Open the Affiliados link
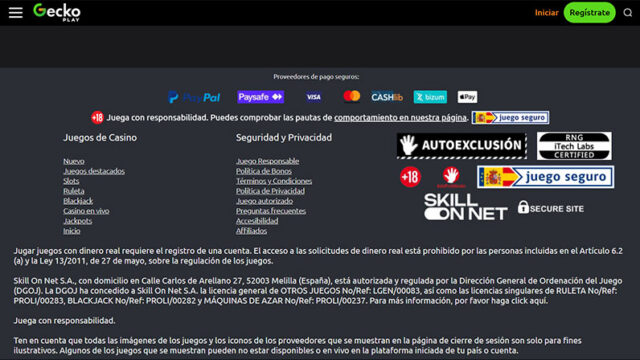This screenshot has height=360, width=640. [251, 231]
